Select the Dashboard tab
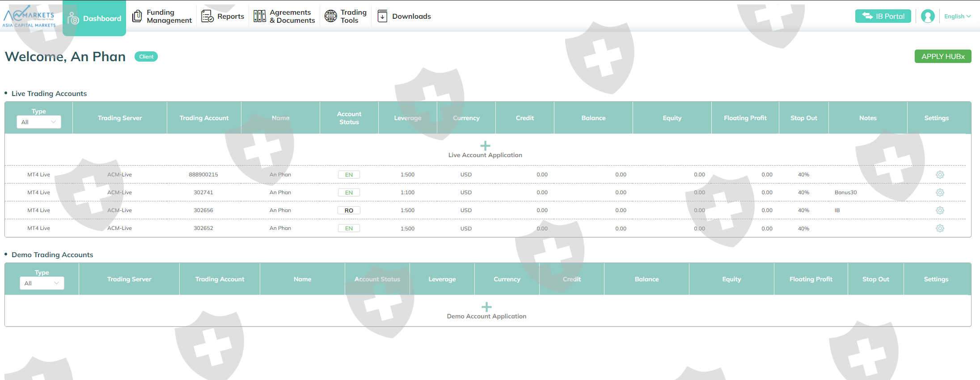The image size is (980, 380). [94, 18]
